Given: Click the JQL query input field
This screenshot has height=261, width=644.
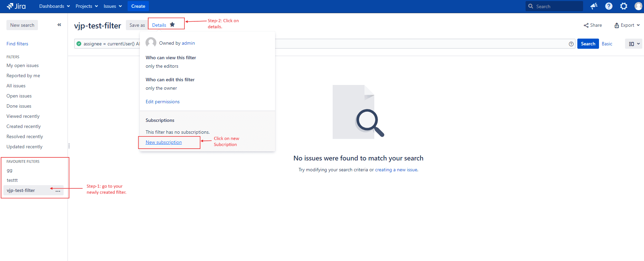Looking at the screenshot, I should 324,44.
